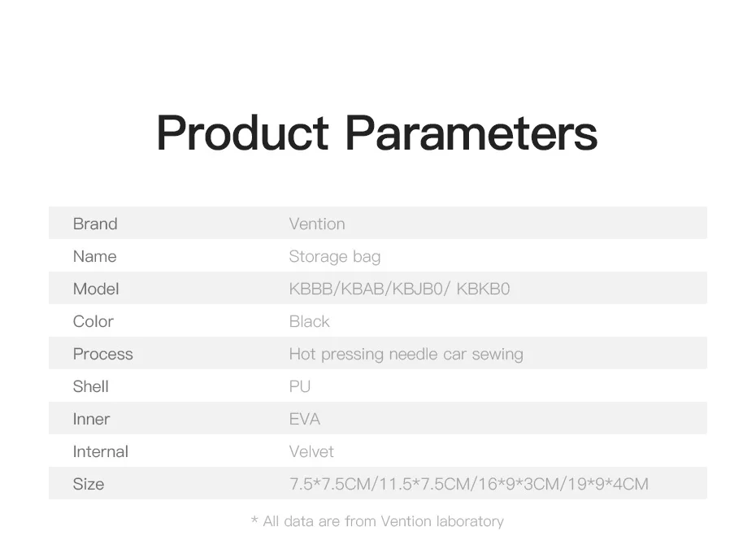Image resolution: width=756 pixels, height=553 pixels.
Task: Select the Color label
Action: tap(93, 321)
